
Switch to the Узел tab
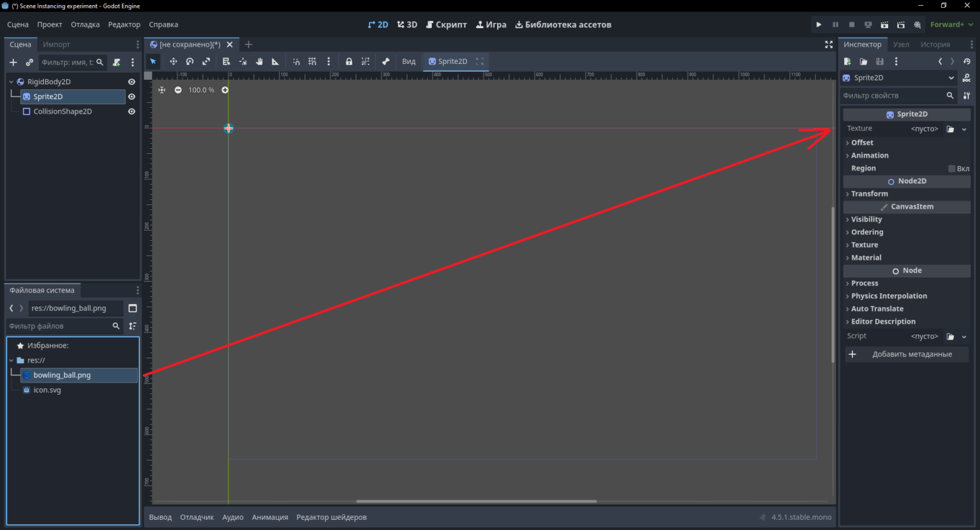(x=901, y=45)
